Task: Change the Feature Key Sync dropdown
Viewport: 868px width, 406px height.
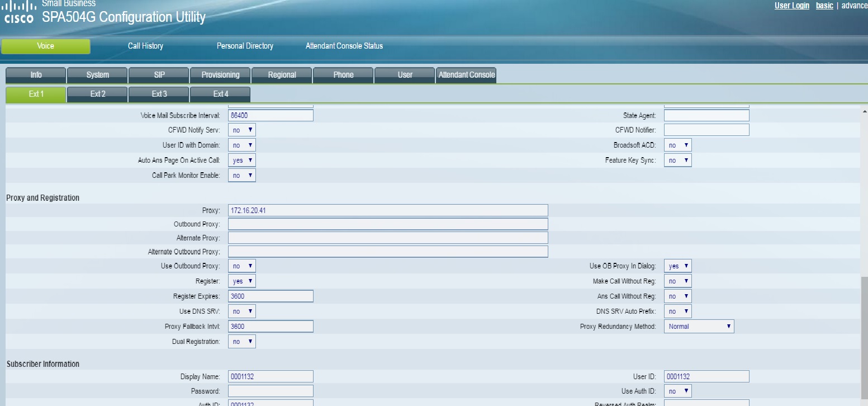Action: (x=677, y=160)
